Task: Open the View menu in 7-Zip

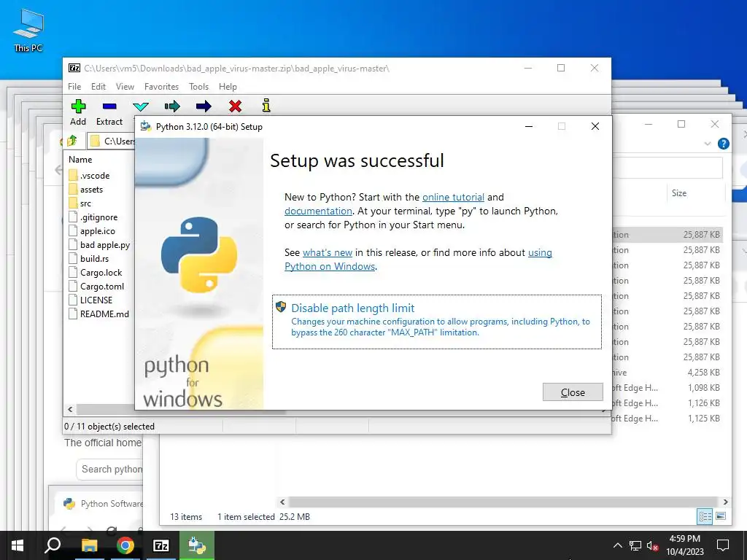Action: [x=125, y=87]
